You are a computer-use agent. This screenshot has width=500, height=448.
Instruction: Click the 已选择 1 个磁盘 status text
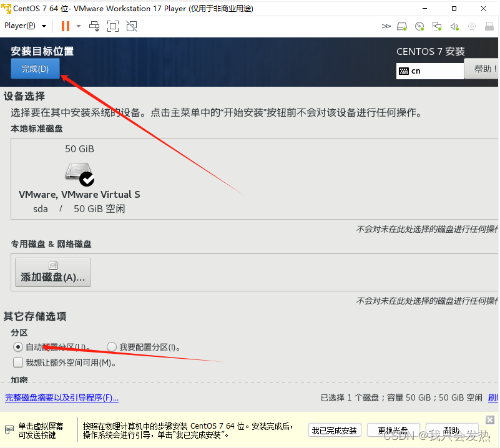[x=401, y=397]
